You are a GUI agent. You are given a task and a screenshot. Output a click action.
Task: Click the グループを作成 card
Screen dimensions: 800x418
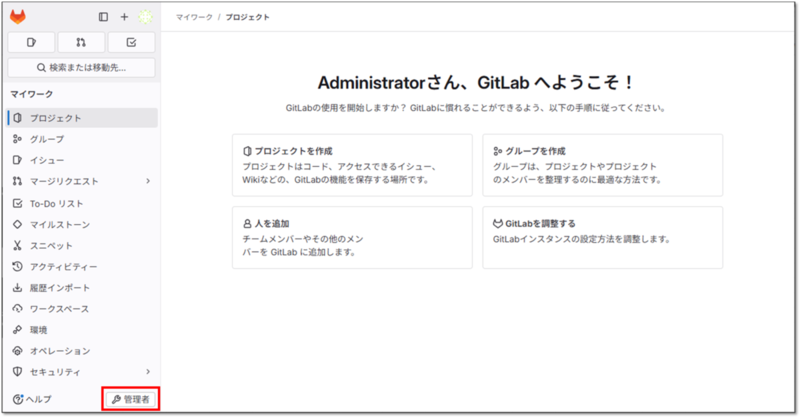click(x=603, y=165)
